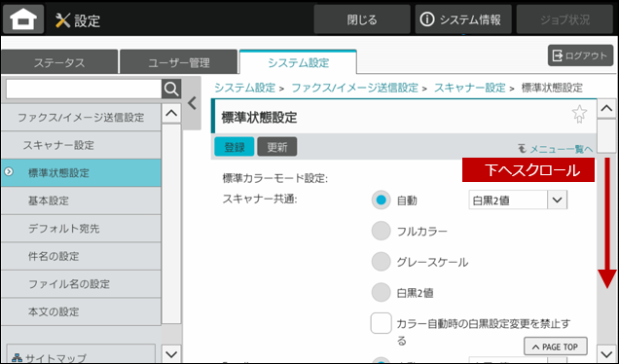Open システム設定 breadcrumb link
619x364 pixels.
(244, 88)
